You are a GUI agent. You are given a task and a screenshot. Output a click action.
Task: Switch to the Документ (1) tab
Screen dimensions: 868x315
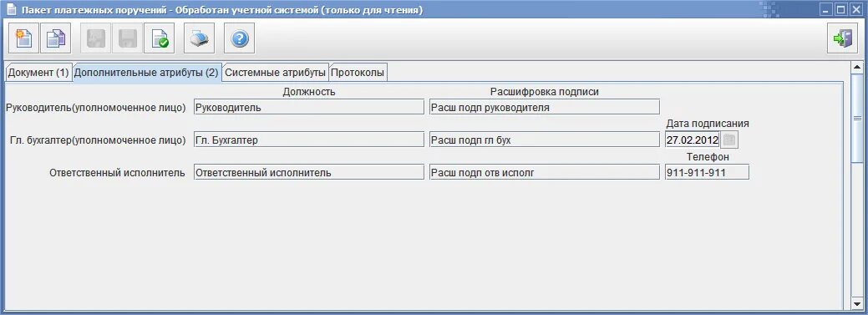click(38, 73)
